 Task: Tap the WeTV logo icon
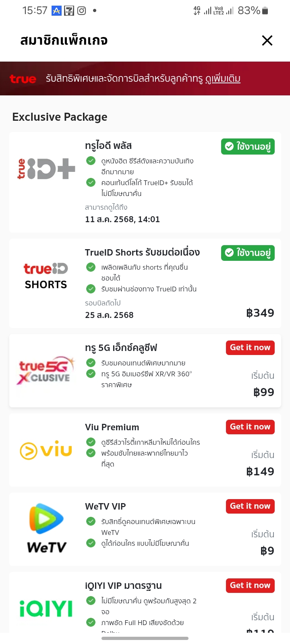46,528
